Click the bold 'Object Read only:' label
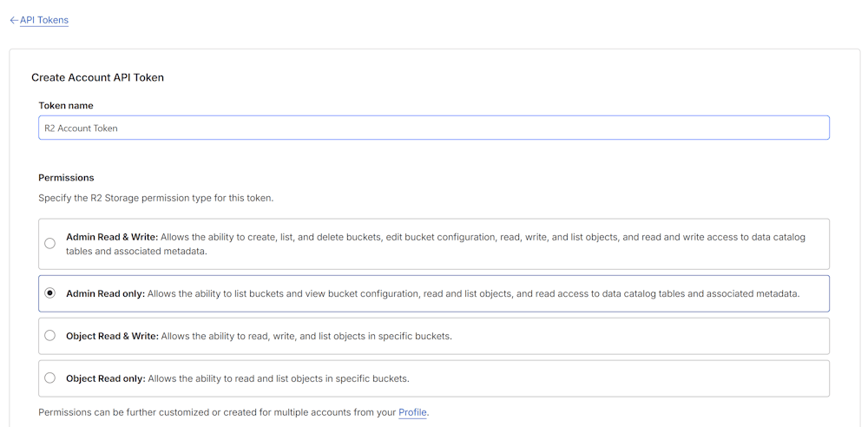Viewport: 868px width, 427px height. [x=105, y=378]
